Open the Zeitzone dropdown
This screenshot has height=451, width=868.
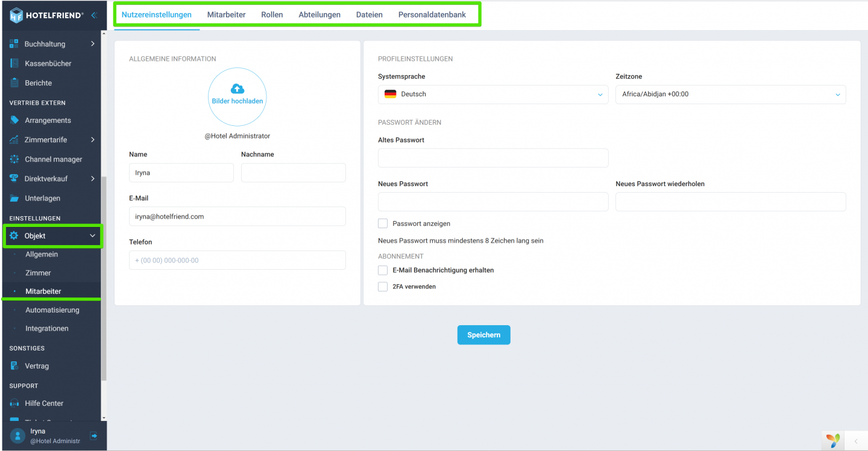(731, 95)
